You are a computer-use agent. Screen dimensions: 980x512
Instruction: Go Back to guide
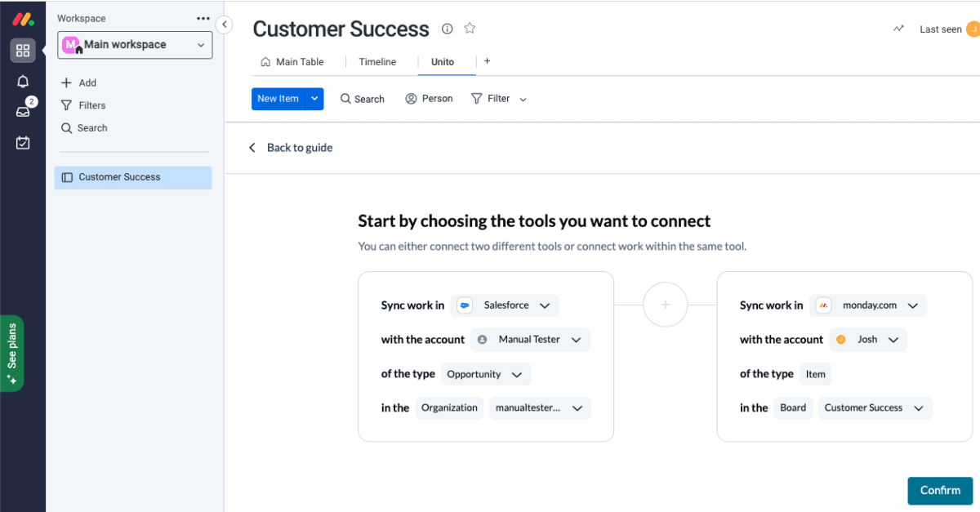click(x=299, y=147)
